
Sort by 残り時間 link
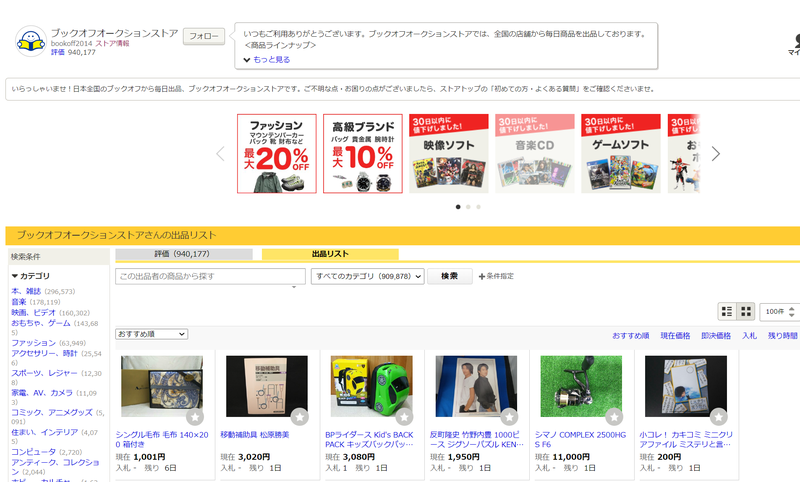point(783,336)
